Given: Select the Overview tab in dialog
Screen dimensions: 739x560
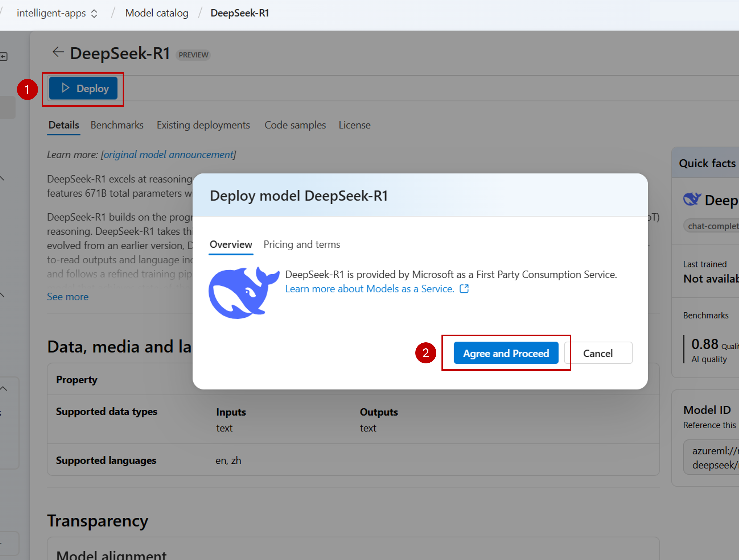Looking at the screenshot, I should (230, 245).
